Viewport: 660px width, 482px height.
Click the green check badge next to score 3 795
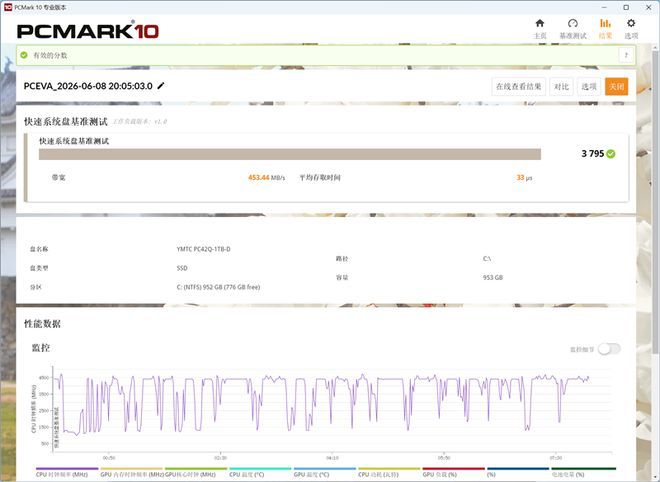pos(611,154)
